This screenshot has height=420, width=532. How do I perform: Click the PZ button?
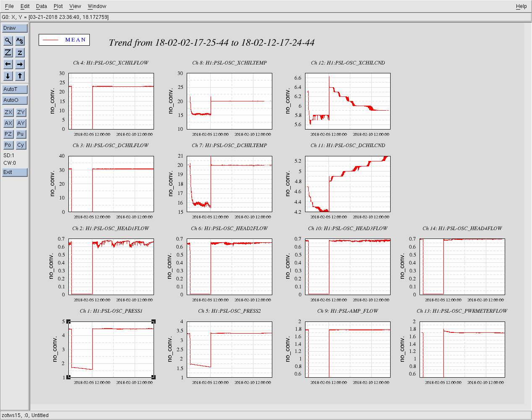point(8,134)
